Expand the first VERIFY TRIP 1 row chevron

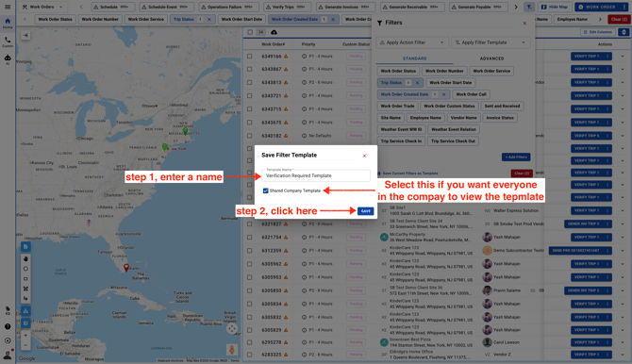click(x=623, y=57)
